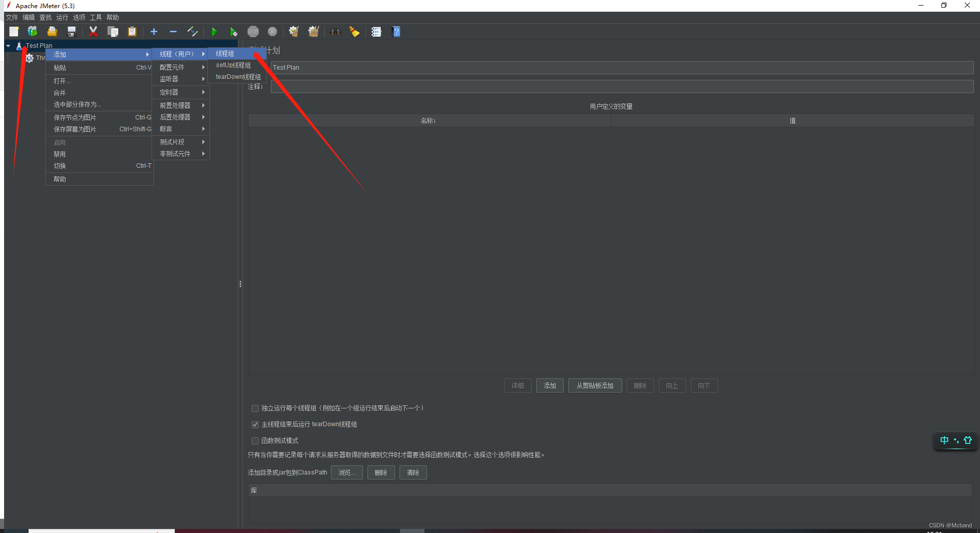Viewport: 980px width, 533px height.
Task: Click the Save floppy disk icon
Action: 72,32
